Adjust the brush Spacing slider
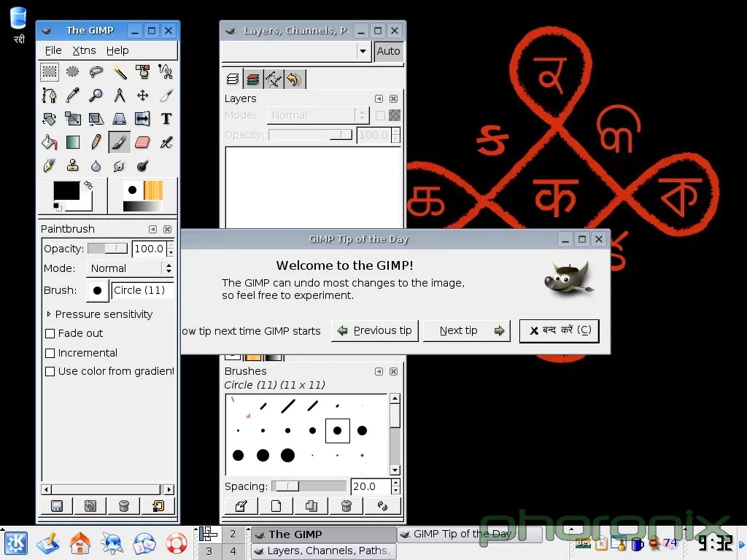Image resolution: width=747 pixels, height=560 pixels. (x=309, y=486)
